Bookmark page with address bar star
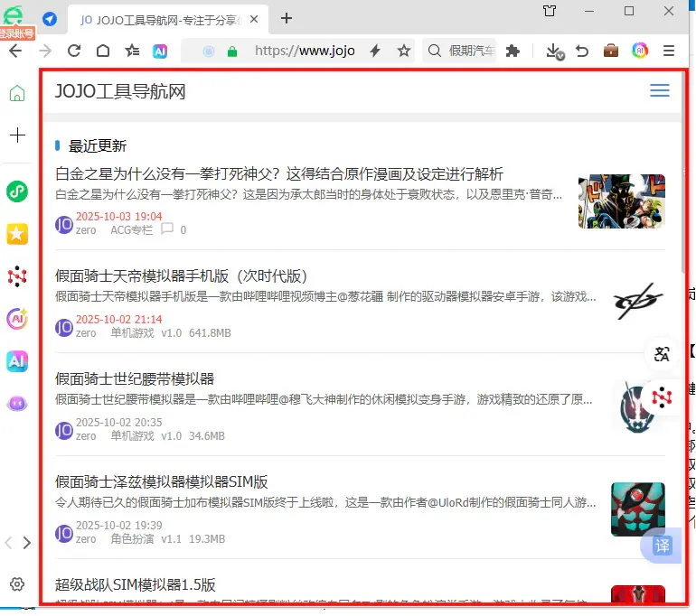The height and width of the screenshot is (616, 696). point(404,51)
